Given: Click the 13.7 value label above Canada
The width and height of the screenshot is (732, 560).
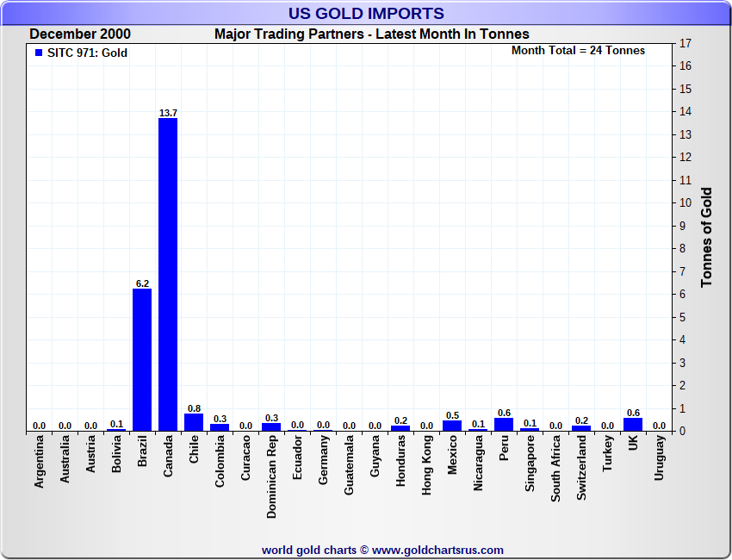Looking at the screenshot, I should 168,113.
